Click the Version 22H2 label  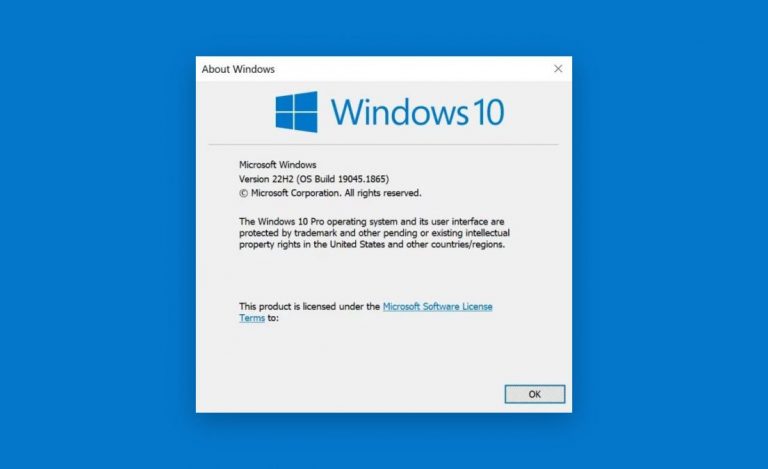pyautogui.click(x=266, y=179)
